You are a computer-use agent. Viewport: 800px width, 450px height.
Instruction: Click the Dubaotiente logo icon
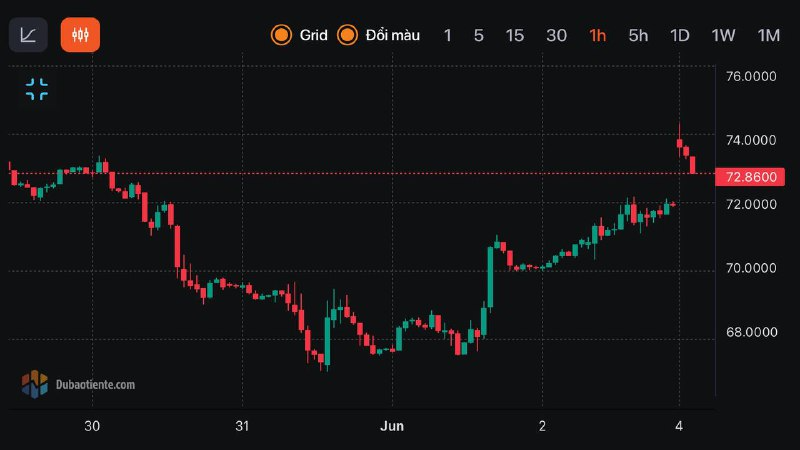click(x=35, y=383)
